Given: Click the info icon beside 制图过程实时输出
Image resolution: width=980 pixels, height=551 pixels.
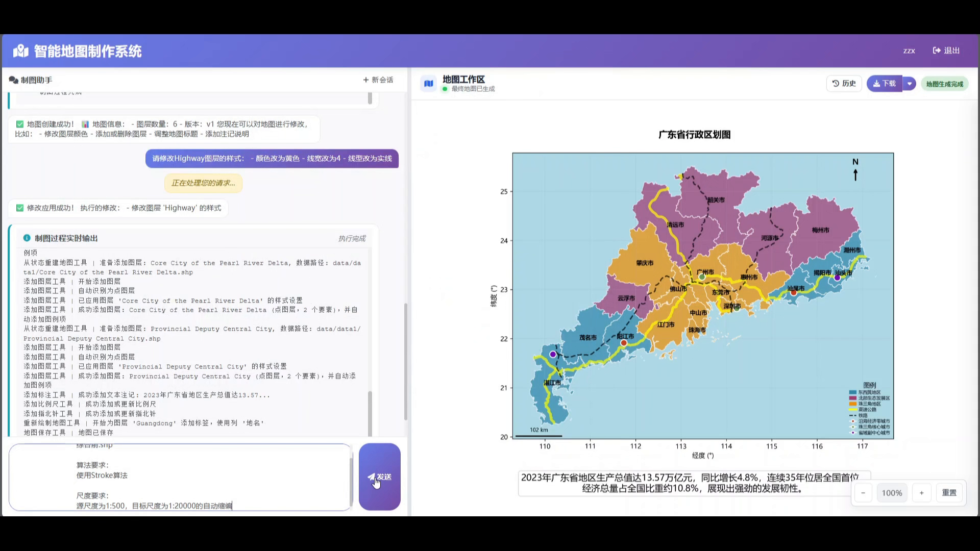Looking at the screenshot, I should [x=27, y=238].
